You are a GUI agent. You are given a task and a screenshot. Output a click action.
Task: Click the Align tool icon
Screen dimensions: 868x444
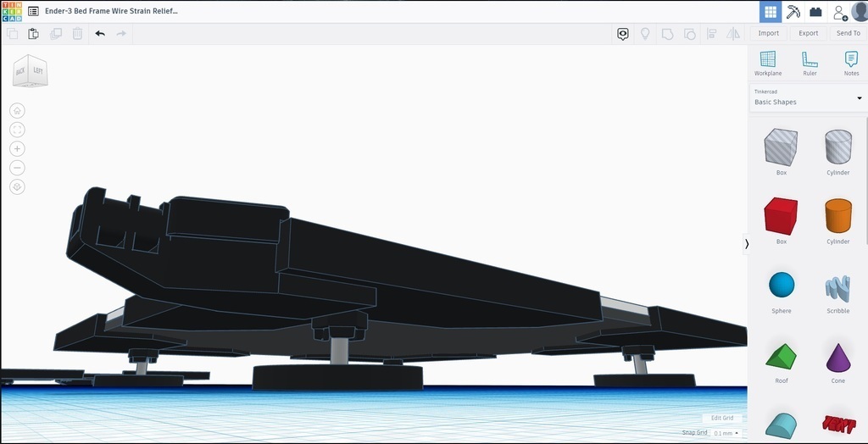pyautogui.click(x=712, y=34)
